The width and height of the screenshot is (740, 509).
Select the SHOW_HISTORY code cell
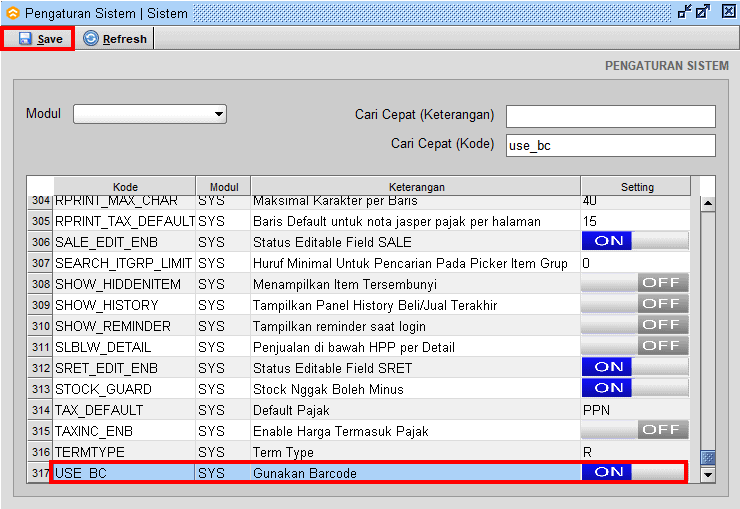[x=125, y=305]
